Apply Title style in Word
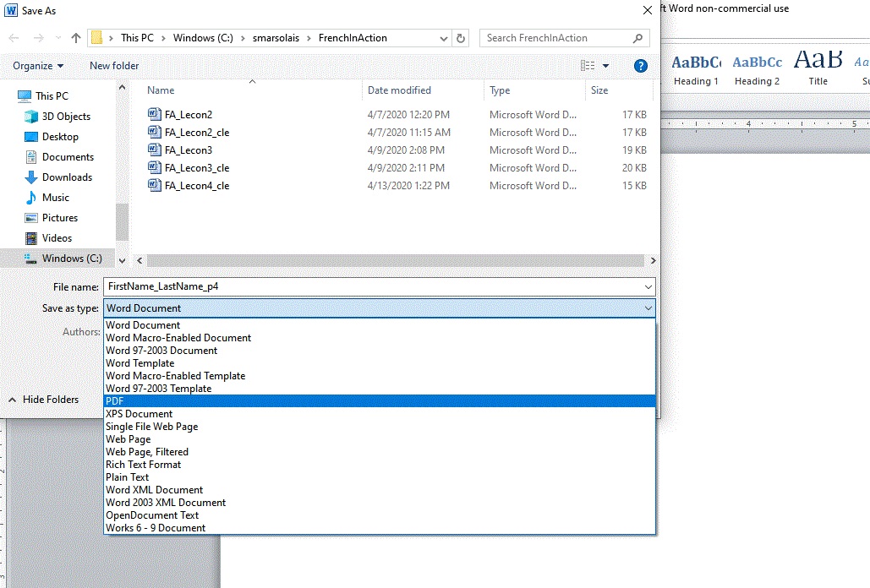 [x=818, y=68]
